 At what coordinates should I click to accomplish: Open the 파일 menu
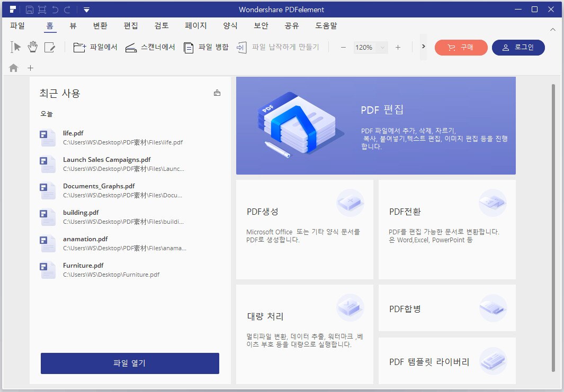click(x=17, y=25)
